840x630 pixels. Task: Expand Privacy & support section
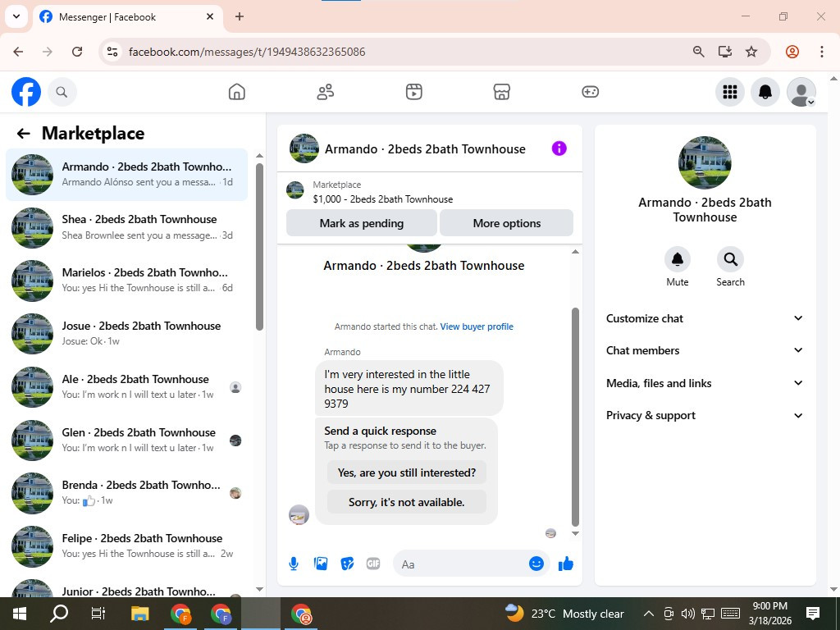coord(705,415)
